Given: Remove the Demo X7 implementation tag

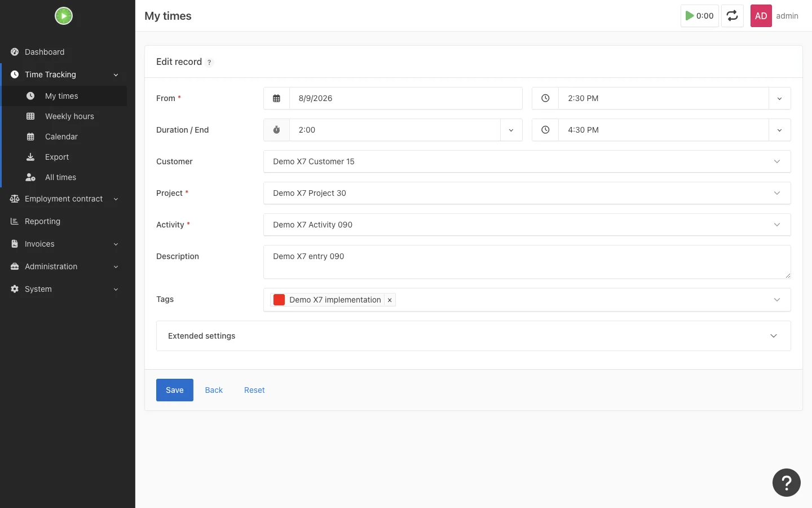Looking at the screenshot, I should pyautogui.click(x=390, y=300).
